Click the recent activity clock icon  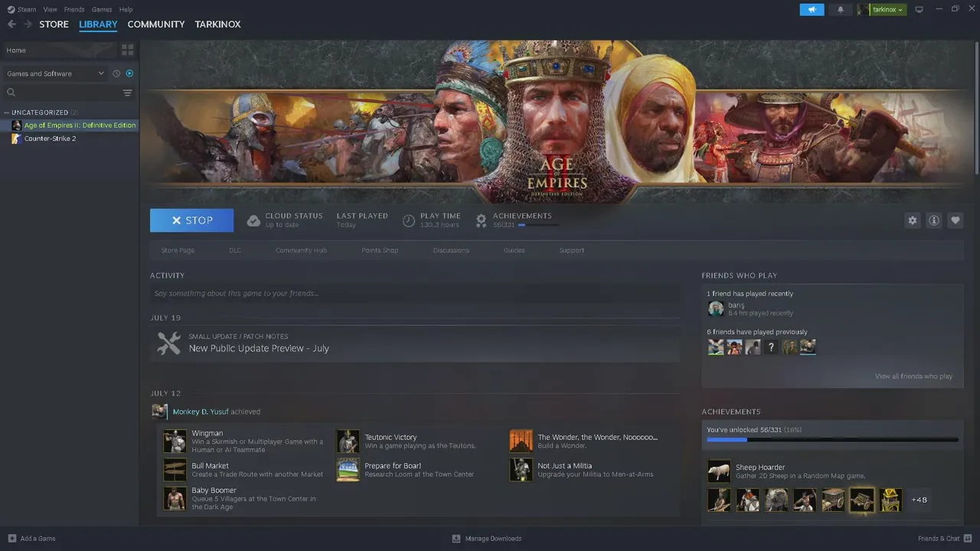pyautogui.click(x=116, y=73)
